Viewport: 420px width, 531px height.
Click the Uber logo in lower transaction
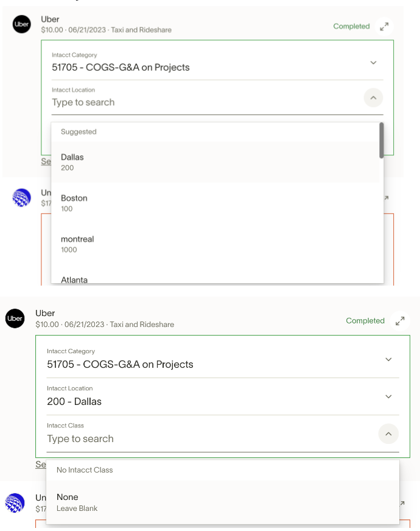point(15,318)
